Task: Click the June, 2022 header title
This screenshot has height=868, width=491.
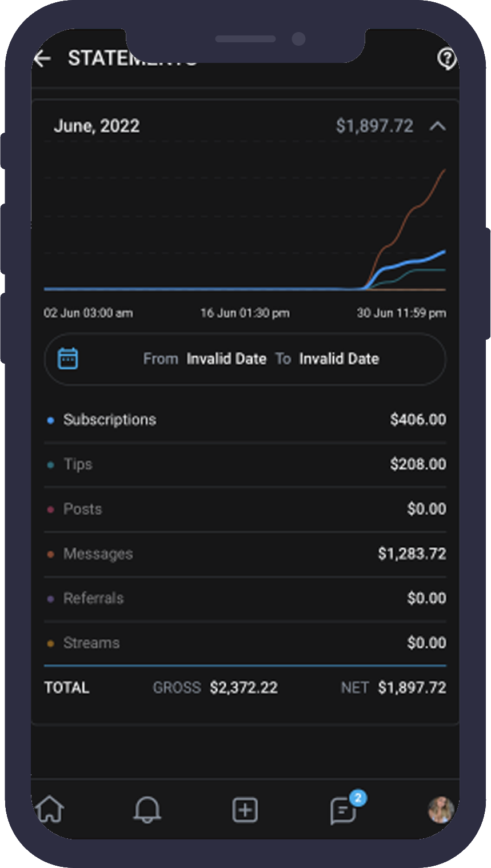Action: pyautogui.click(x=97, y=126)
